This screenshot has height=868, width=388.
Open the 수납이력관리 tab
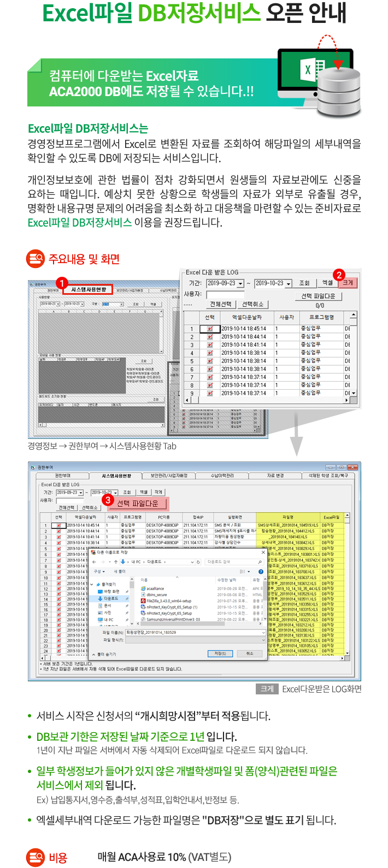[222, 475]
